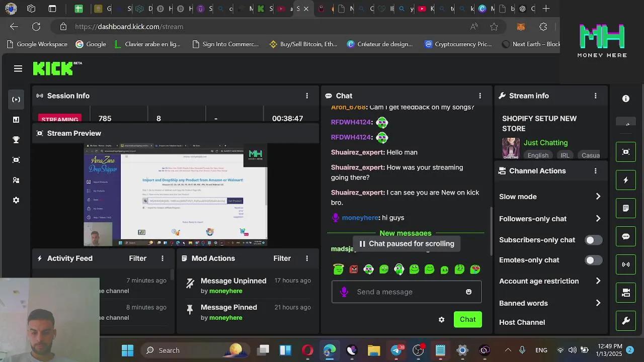Open Activity Feed options menu
644x362 pixels.
coord(163,258)
